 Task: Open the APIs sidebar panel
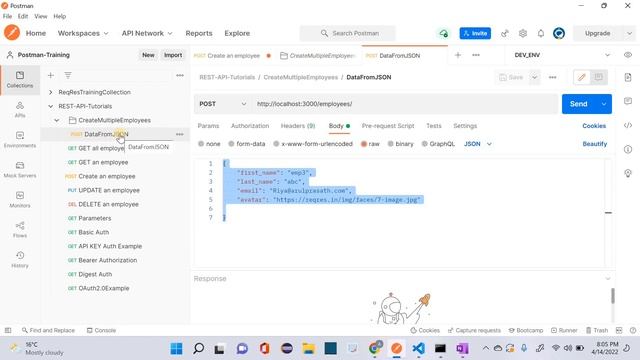20,109
